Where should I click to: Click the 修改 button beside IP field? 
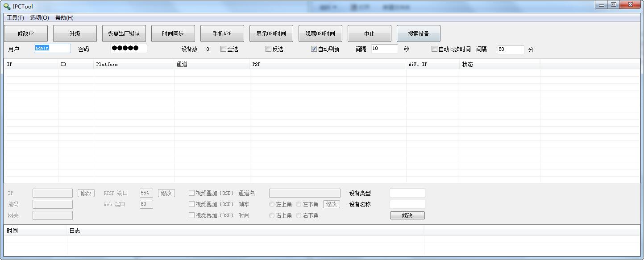click(x=86, y=193)
